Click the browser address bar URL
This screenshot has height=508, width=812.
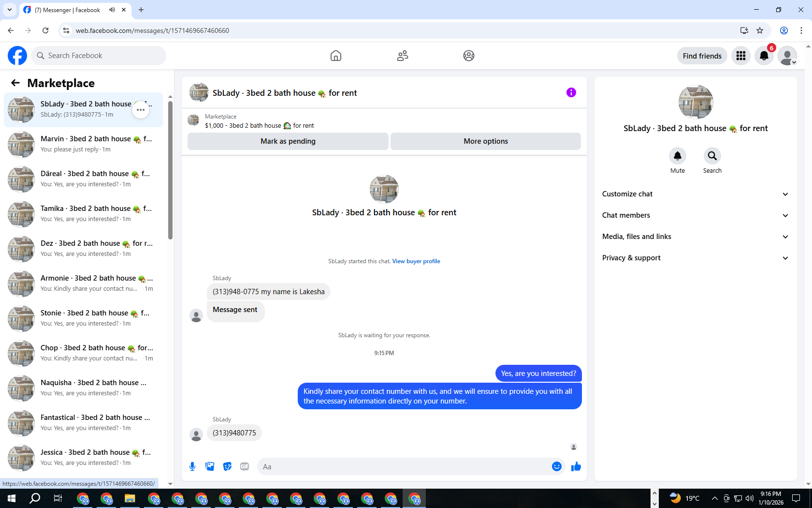tap(152, 30)
